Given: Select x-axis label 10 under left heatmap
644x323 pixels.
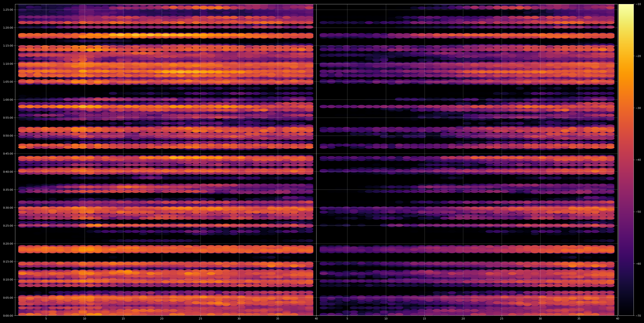Looking at the screenshot, I should (84, 319).
